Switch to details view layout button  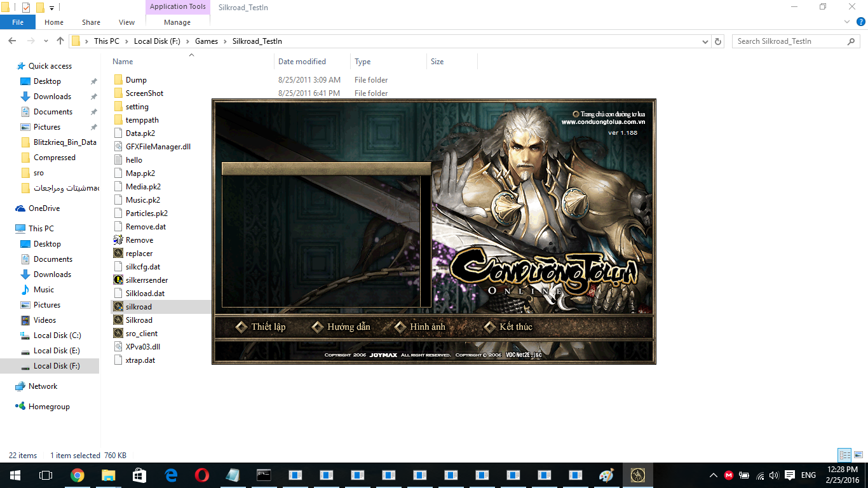coord(844,455)
